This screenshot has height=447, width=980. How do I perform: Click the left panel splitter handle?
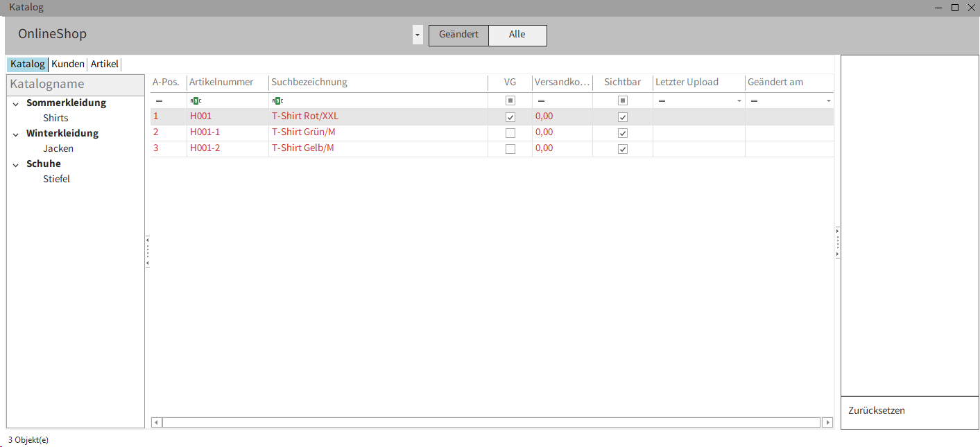[x=148, y=252]
